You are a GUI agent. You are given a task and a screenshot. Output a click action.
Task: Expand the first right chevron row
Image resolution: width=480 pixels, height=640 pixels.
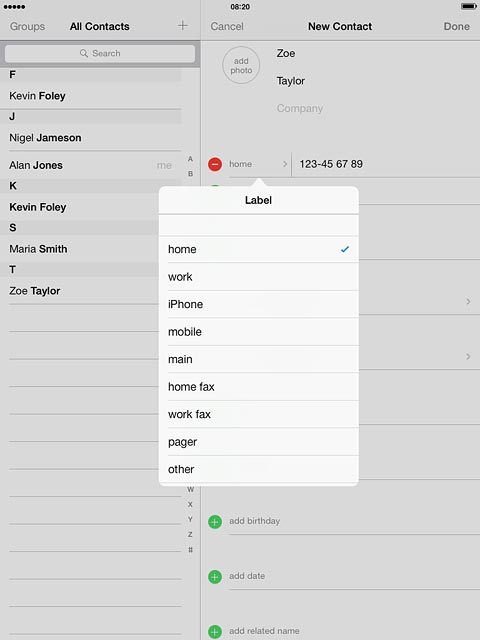[x=468, y=302]
